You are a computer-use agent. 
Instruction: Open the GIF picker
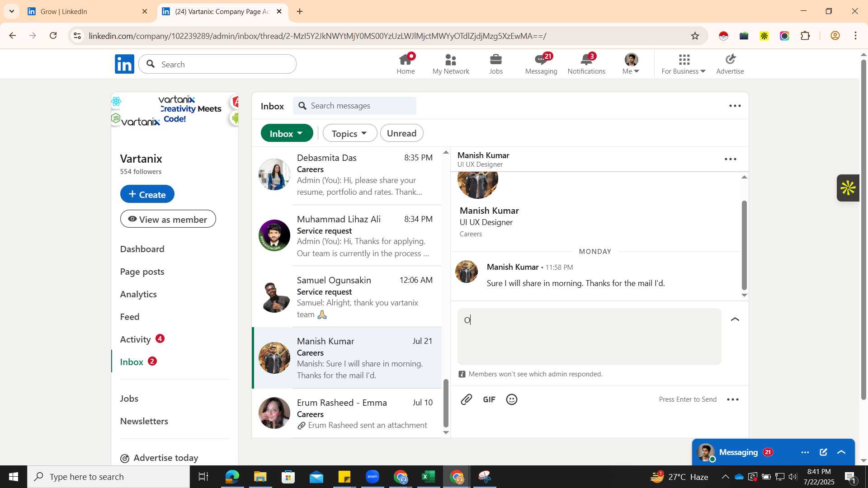tap(489, 399)
